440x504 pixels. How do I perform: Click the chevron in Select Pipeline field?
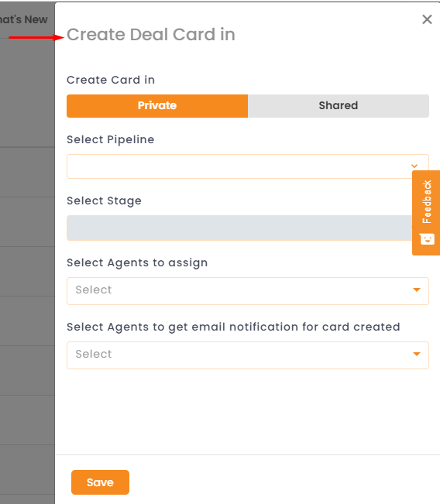[x=414, y=166]
